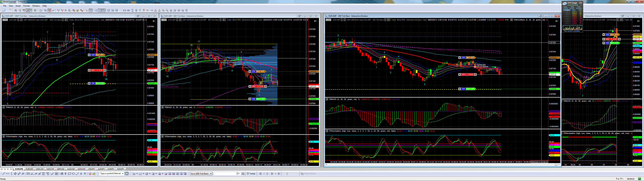Switch to the USDCAD workspace tab

(40, 169)
